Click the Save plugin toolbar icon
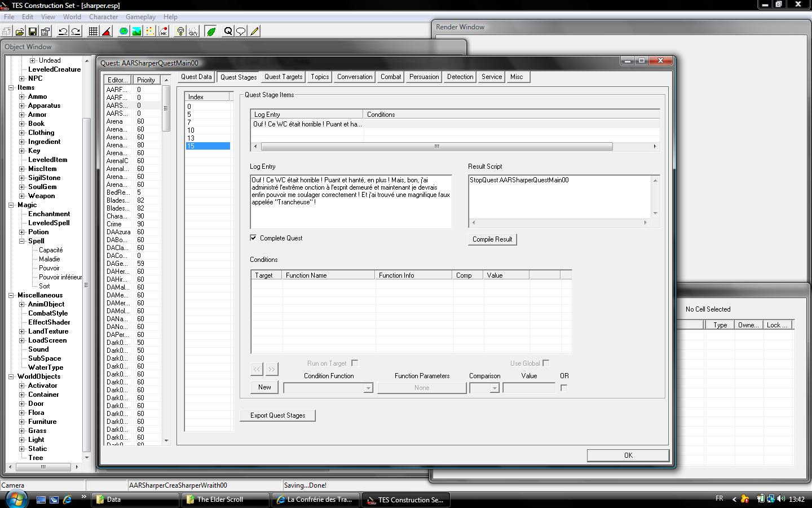Viewport: 812px width, 508px height. 33,32
